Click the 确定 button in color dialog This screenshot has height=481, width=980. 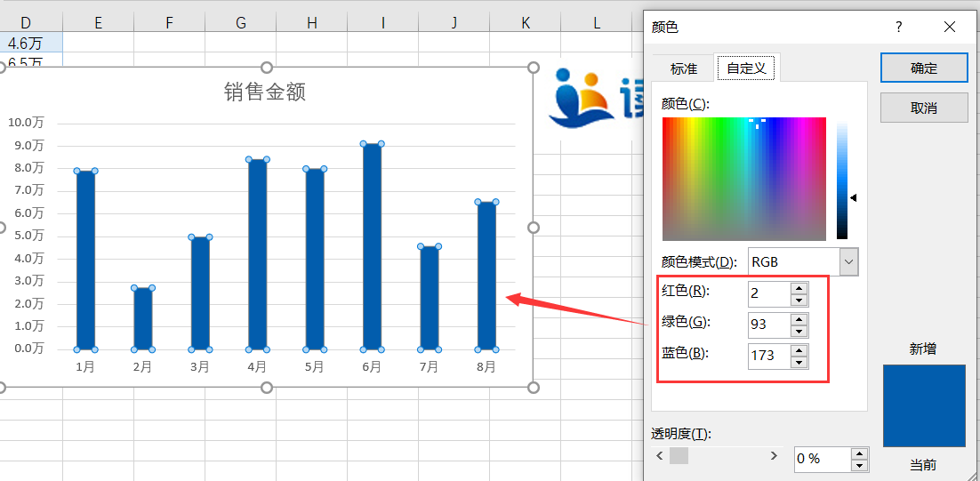924,68
